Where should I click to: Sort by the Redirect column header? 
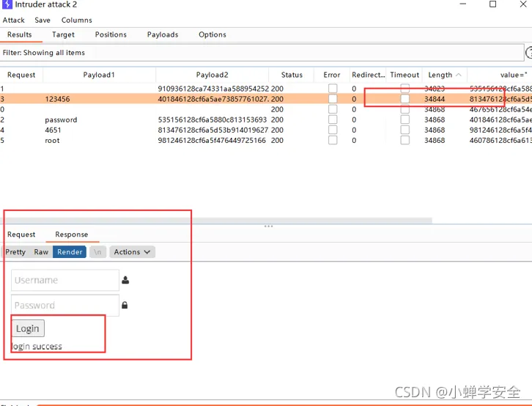(369, 75)
